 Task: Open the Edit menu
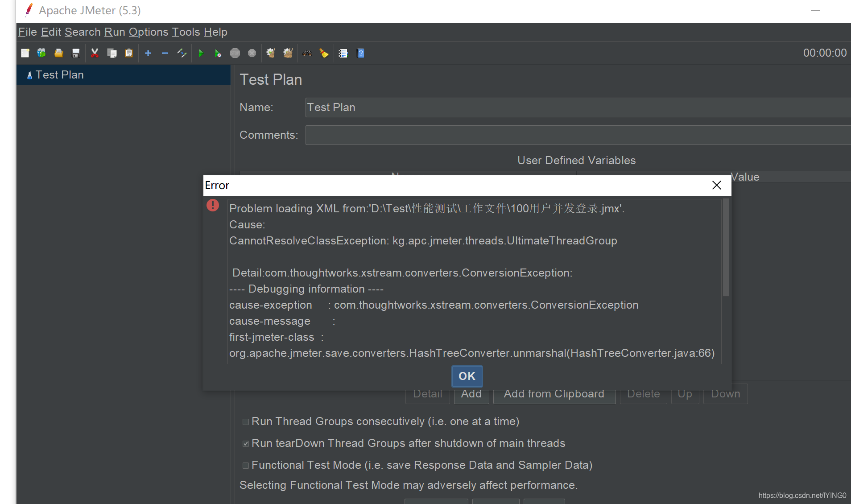(x=51, y=32)
